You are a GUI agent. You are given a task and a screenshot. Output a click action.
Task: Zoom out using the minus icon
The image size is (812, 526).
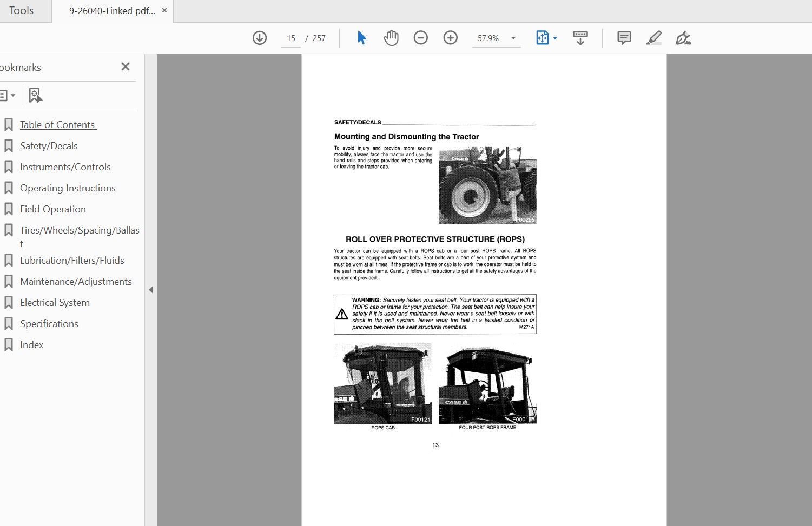[x=420, y=38]
